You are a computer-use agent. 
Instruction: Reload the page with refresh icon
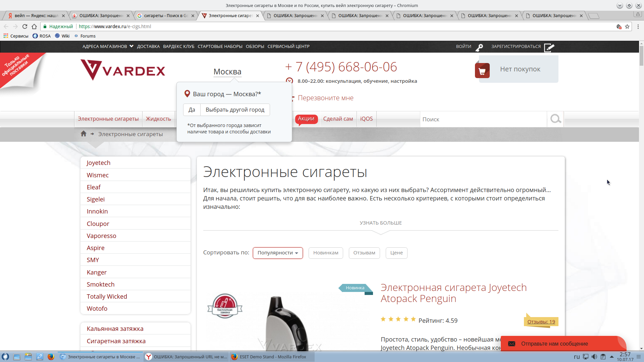click(x=25, y=26)
